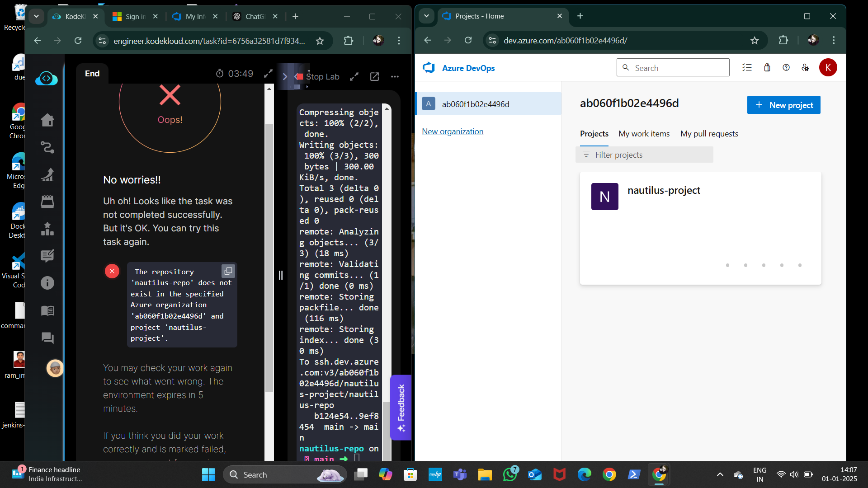
Task: Open lab terminal in new window icon
Action: pyautogui.click(x=374, y=77)
